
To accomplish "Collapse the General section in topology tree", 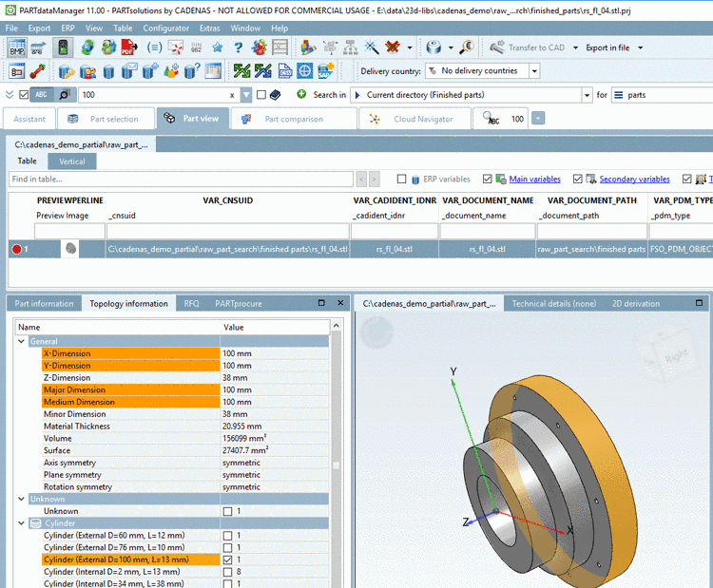I will [23, 341].
